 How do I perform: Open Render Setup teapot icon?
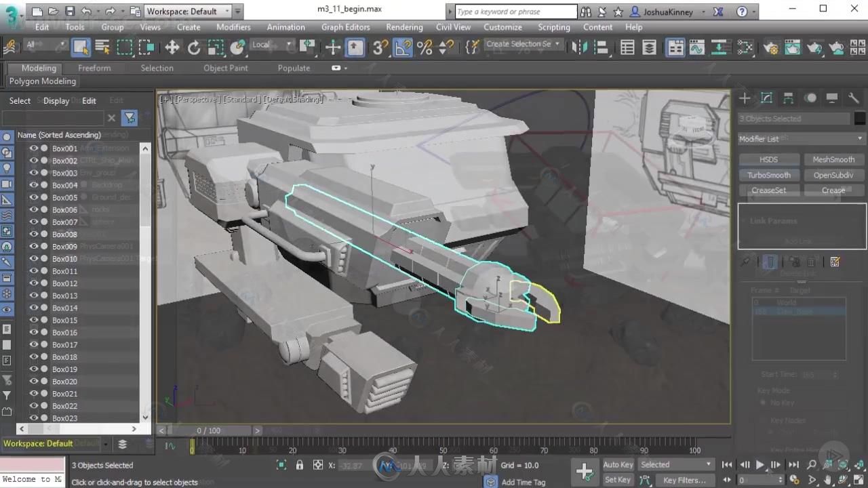tap(771, 47)
